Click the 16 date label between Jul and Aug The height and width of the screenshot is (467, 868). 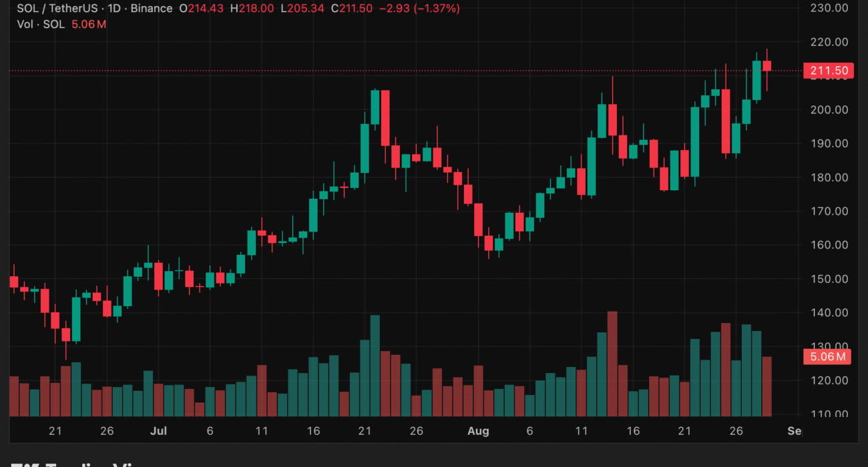[313, 431]
